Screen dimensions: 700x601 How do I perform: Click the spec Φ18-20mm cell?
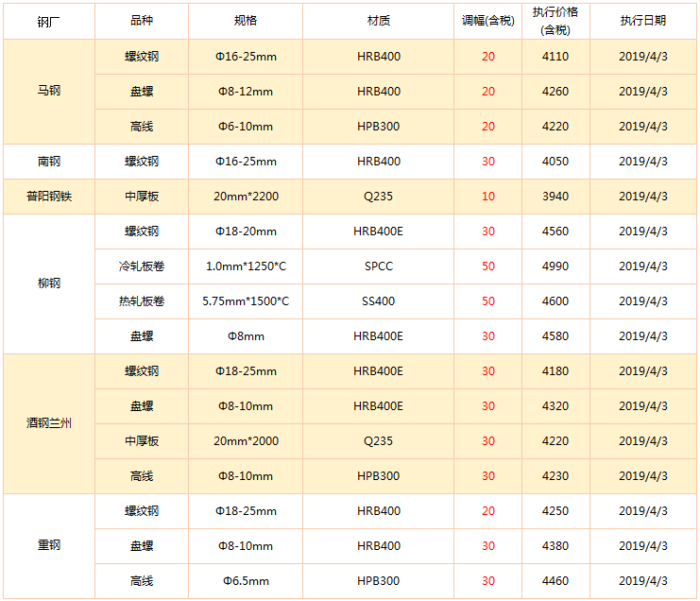246,232
